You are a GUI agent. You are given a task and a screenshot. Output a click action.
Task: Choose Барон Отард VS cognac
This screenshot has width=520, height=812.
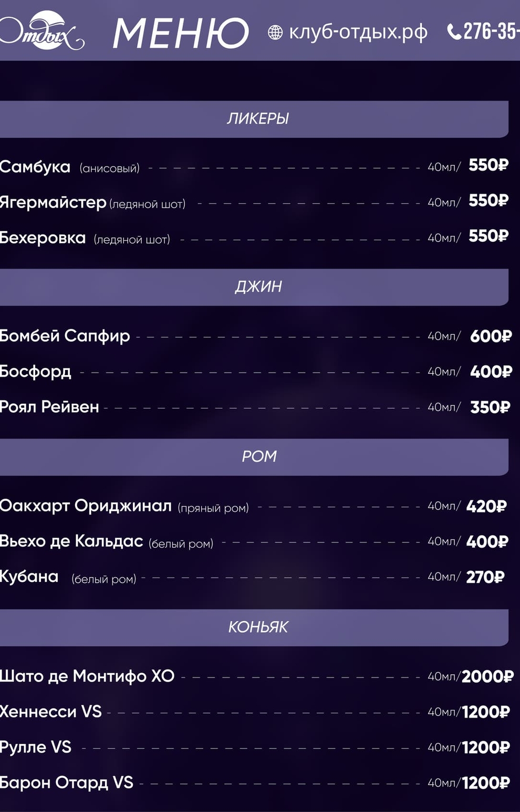[x=67, y=783]
